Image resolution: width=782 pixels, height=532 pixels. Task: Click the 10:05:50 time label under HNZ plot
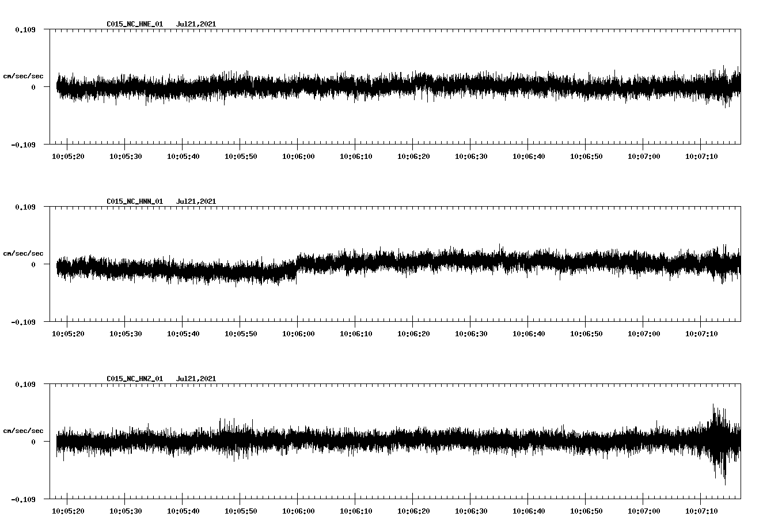pos(241,511)
